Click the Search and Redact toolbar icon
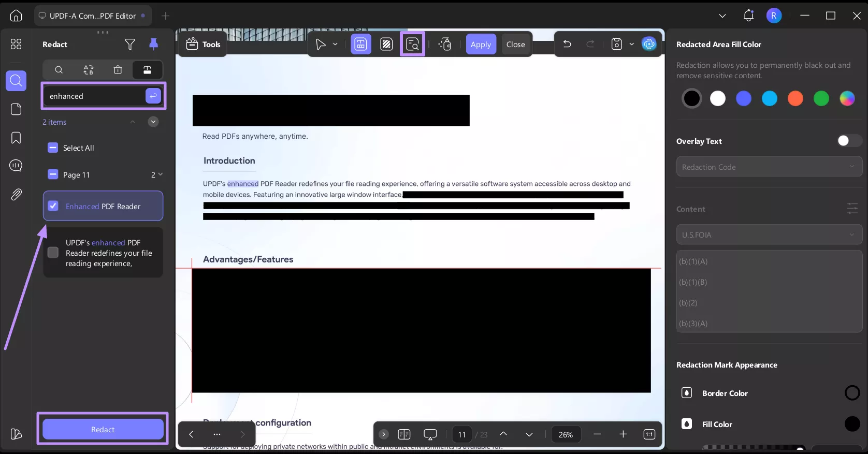 [x=412, y=44]
